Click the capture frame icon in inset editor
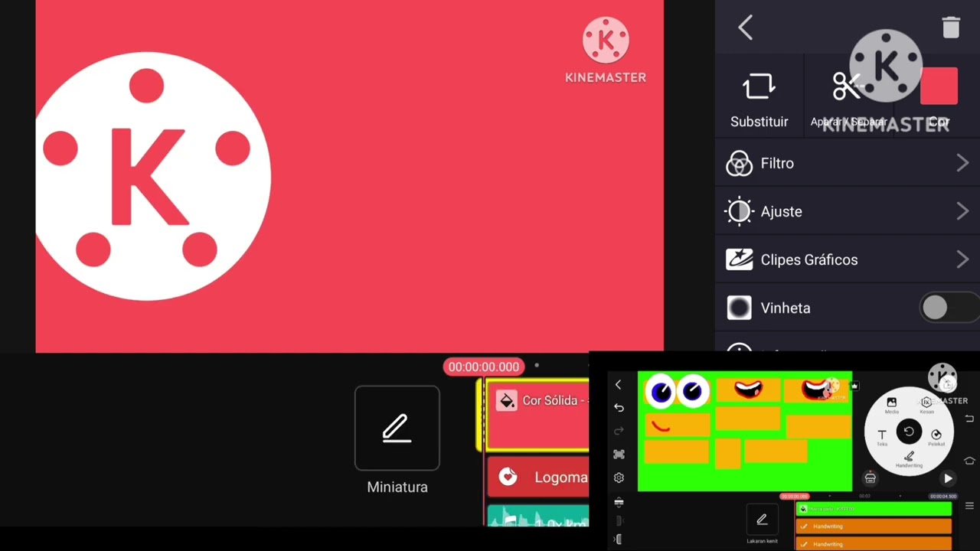Screen dimensions: 980x551 click(619, 455)
